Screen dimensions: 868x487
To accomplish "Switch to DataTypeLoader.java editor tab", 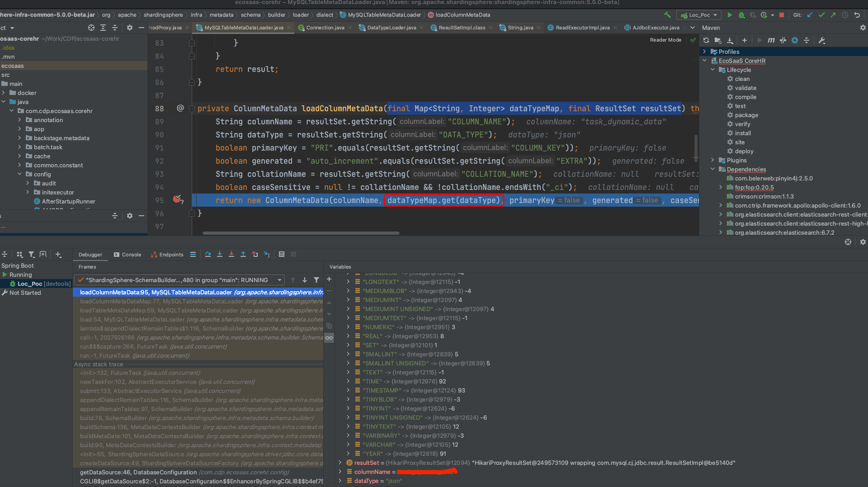I will 392,28.
